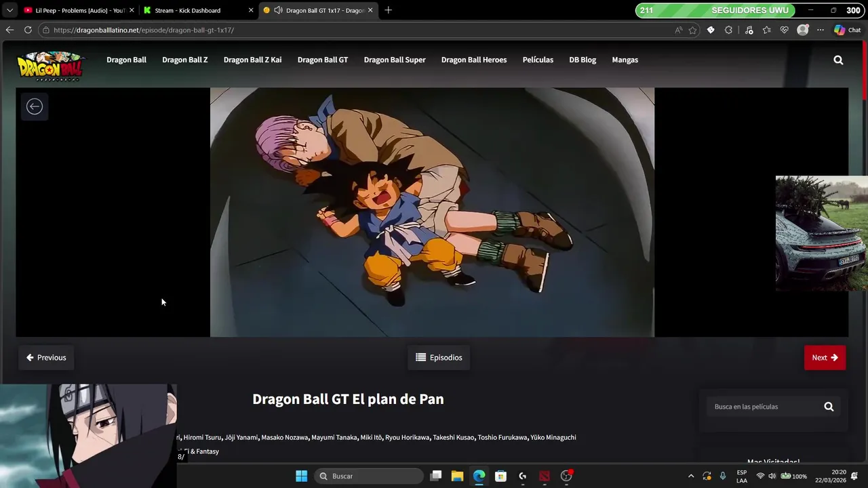Image resolution: width=868 pixels, height=488 pixels.
Task: Open the tab search dropdown arrow
Action: pyautogui.click(x=9, y=10)
